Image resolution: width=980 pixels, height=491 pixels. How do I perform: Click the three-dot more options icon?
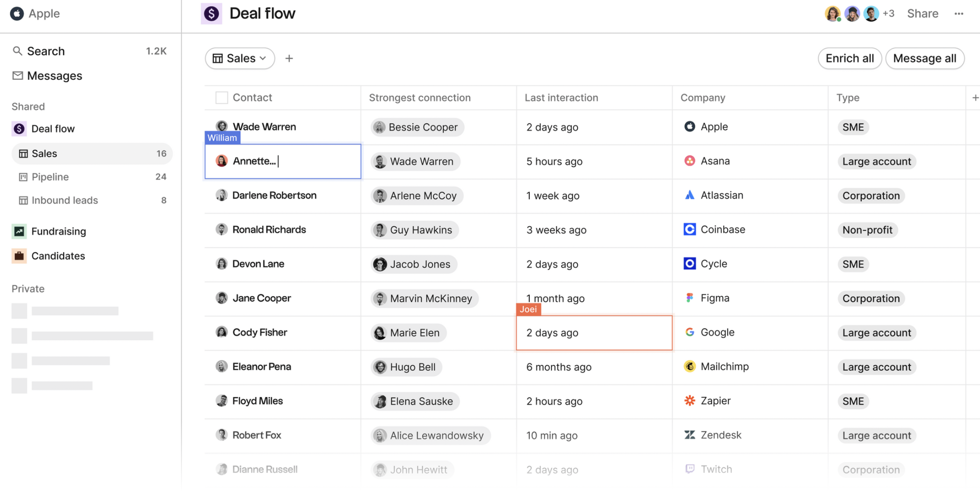click(x=959, y=14)
